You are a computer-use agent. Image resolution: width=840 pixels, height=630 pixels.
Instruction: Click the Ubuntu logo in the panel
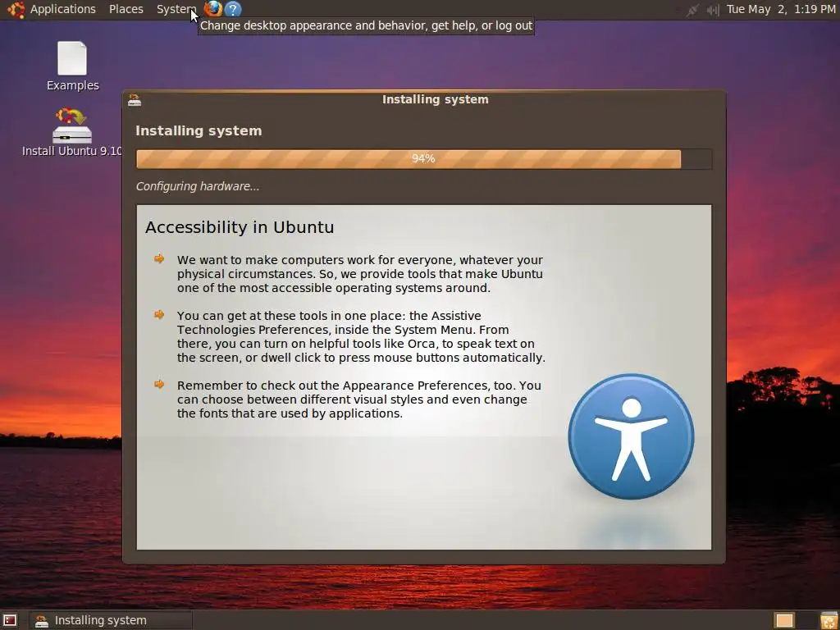[x=16, y=9]
